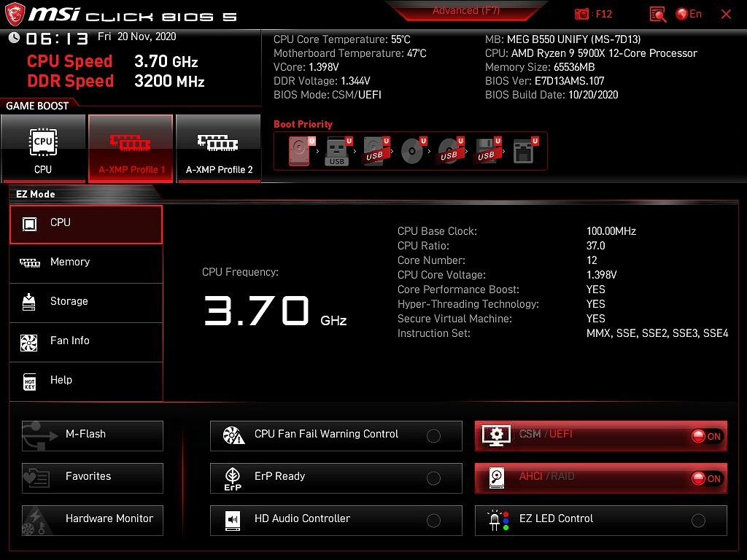Click the CPU Core Temperature 55°C reading
Image resolution: width=747 pixels, height=560 pixels.
(x=341, y=39)
